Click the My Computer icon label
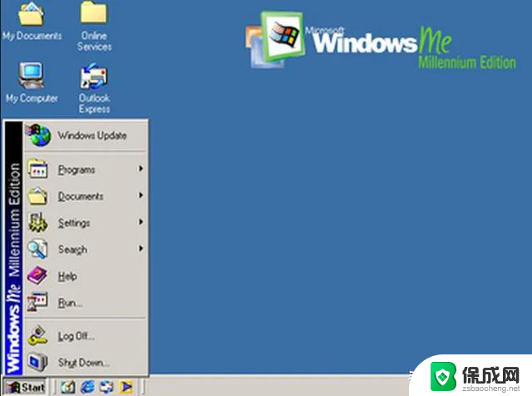This screenshot has width=532, height=396. tap(32, 98)
